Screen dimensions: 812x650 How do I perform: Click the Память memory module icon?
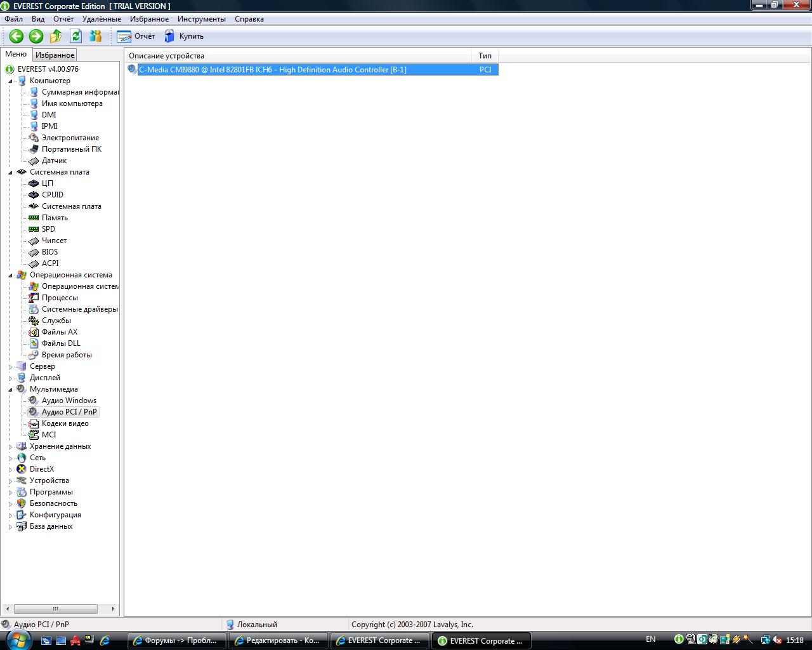pyautogui.click(x=34, y=218)
